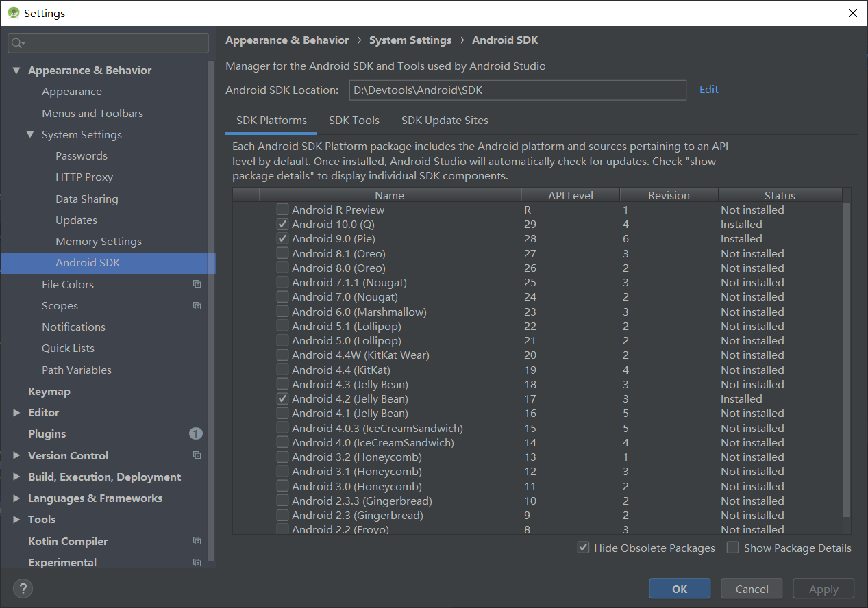The image size is (868, 608).
Task: Click the icon beside Kotlin Compiler
Action: [197, 540]
